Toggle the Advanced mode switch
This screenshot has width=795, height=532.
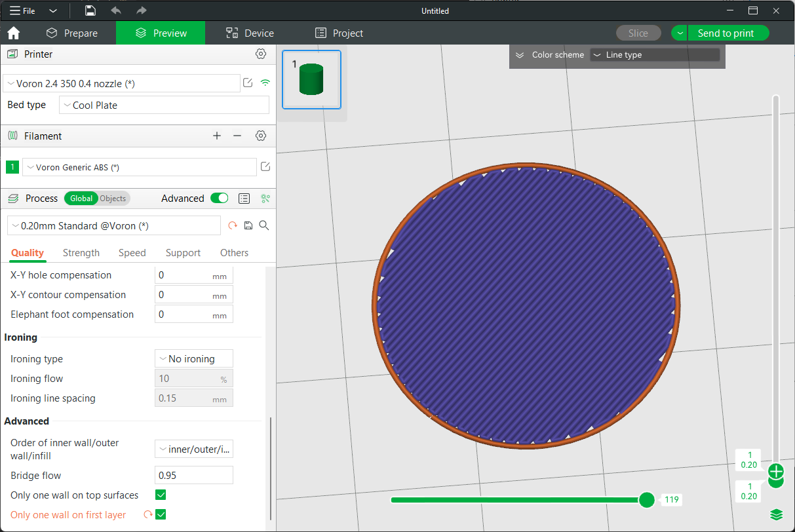219,199
